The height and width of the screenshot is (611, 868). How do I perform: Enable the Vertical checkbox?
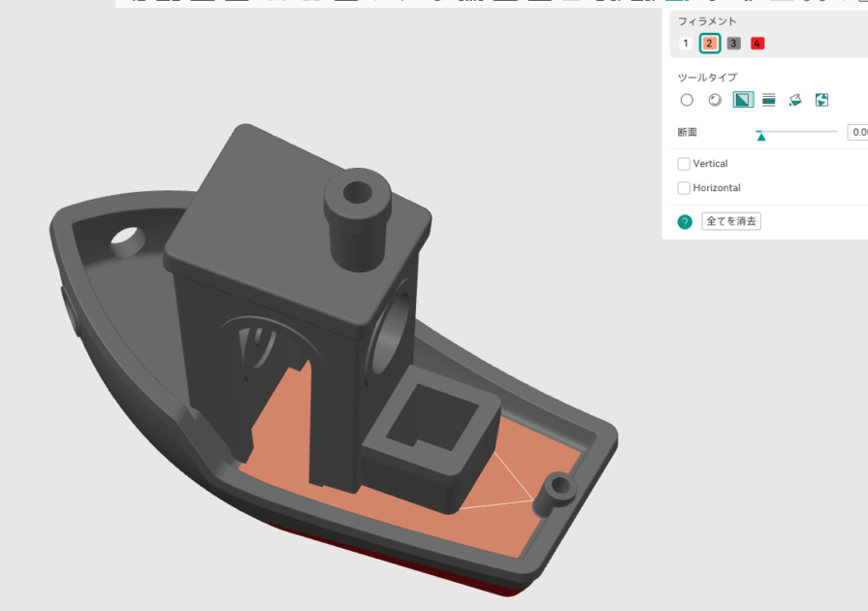tap(684, 164)
